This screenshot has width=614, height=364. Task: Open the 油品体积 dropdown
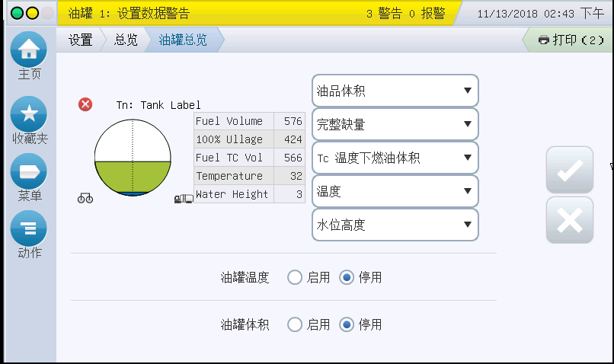(395, 91)
